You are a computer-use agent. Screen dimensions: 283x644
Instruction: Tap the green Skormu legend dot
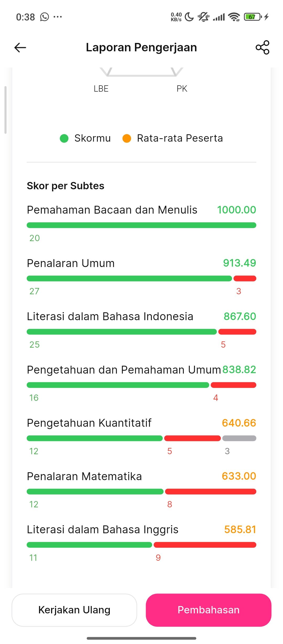pyautogui.click(x=64, y=138)
